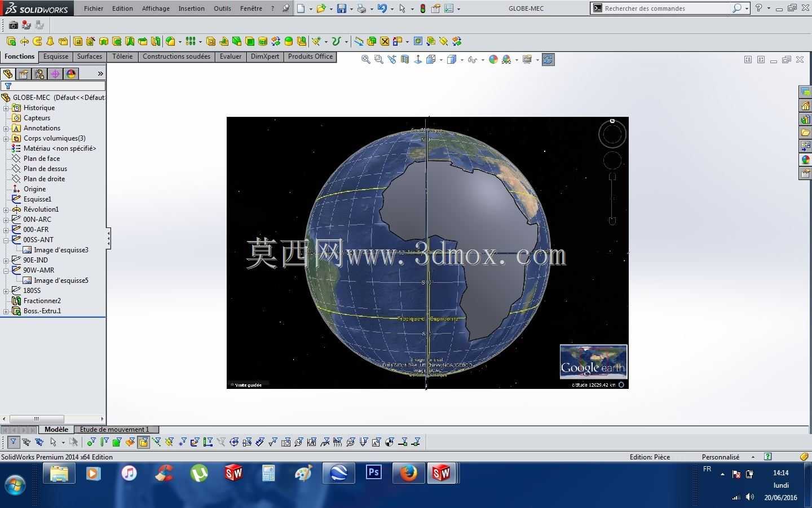The image size is (812, 508).
Task: Open the ConfigurationManager tab icon
Action: coord(39,74)
